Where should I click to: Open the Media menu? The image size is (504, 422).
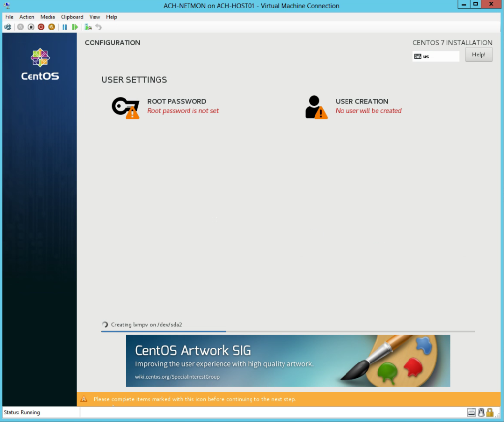(x=48, y=17)
